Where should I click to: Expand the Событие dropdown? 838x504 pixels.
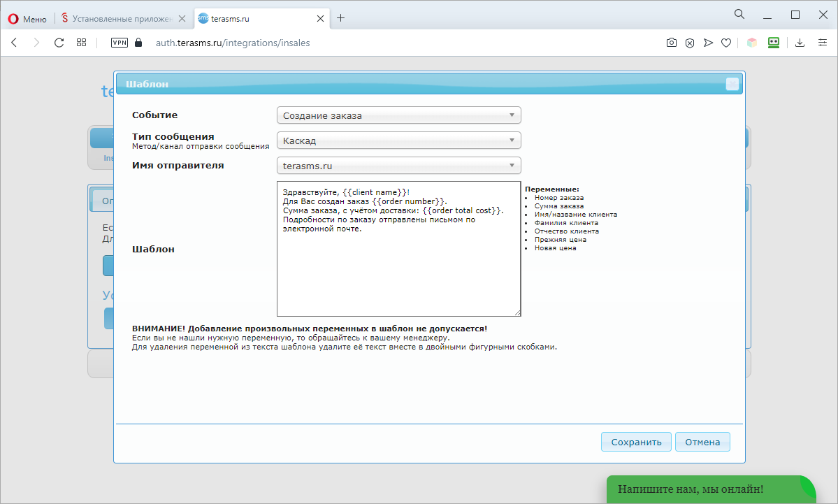pyautogui.click(x=398, y=115)
